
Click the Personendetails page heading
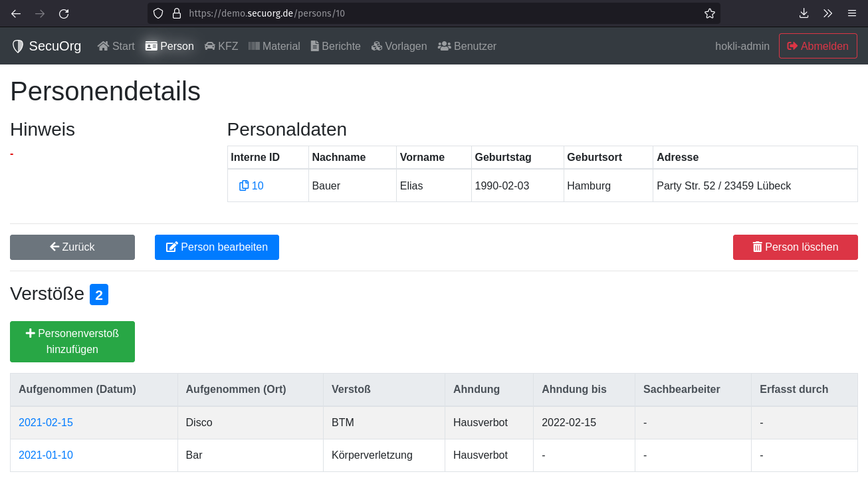click(105, 91)
